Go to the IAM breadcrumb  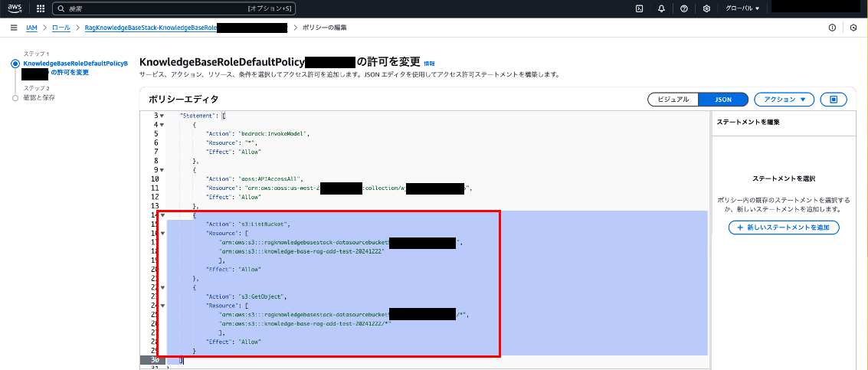(31, 28)
